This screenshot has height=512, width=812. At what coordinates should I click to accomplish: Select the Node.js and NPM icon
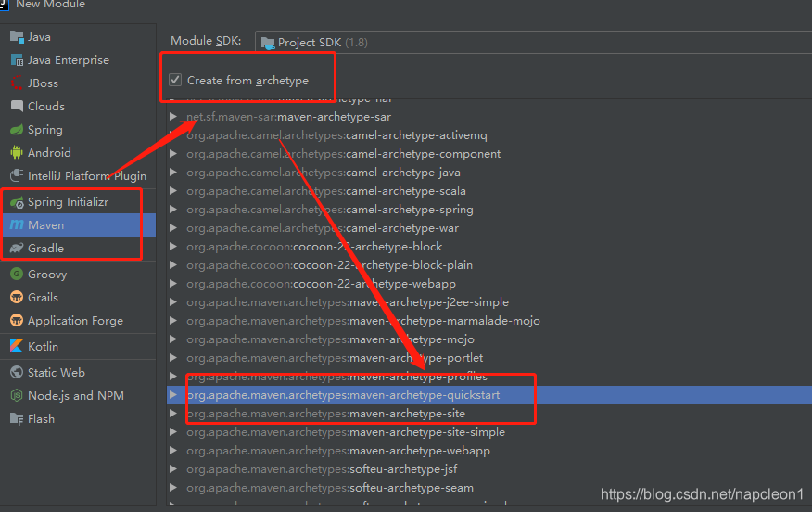point(17,395)
